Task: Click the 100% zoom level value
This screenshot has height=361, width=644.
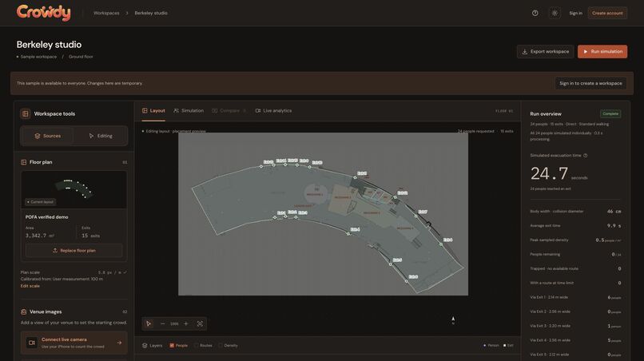Action: click(x=174, y=324)
